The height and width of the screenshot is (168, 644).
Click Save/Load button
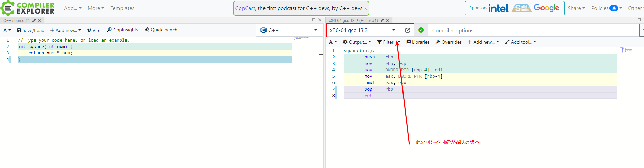click(x=30, y=30)
